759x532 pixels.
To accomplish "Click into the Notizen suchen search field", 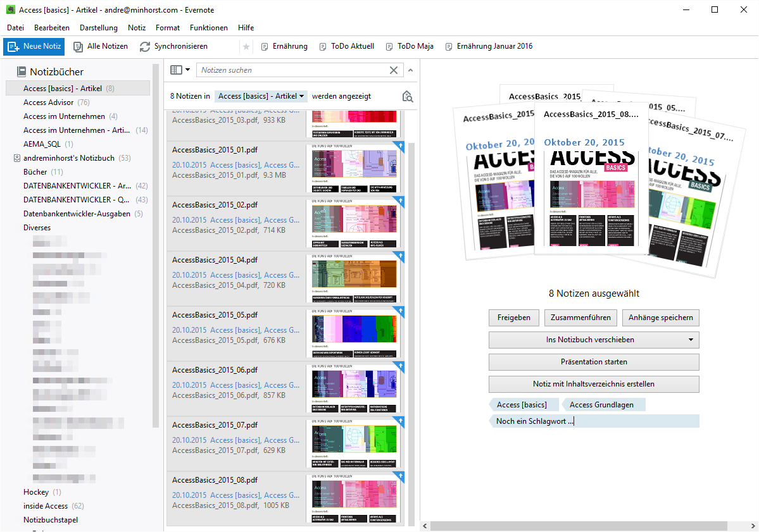I will click(293, 70).
